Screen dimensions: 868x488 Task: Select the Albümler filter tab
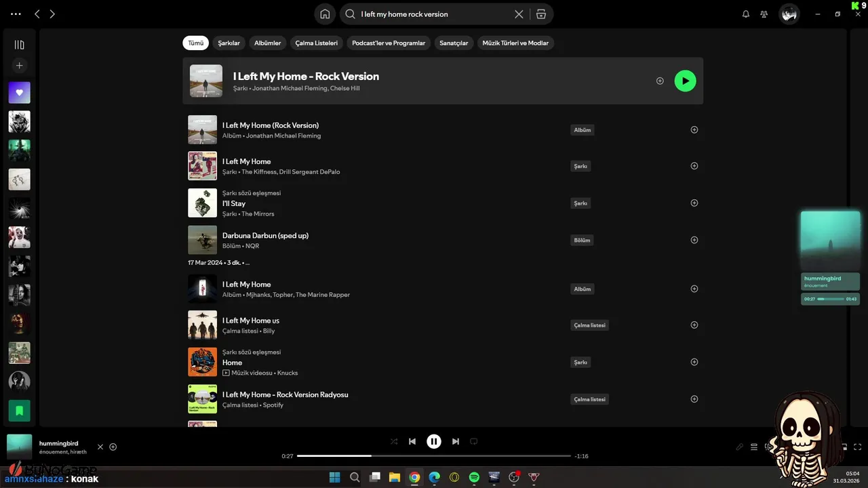tap(268, 43)
